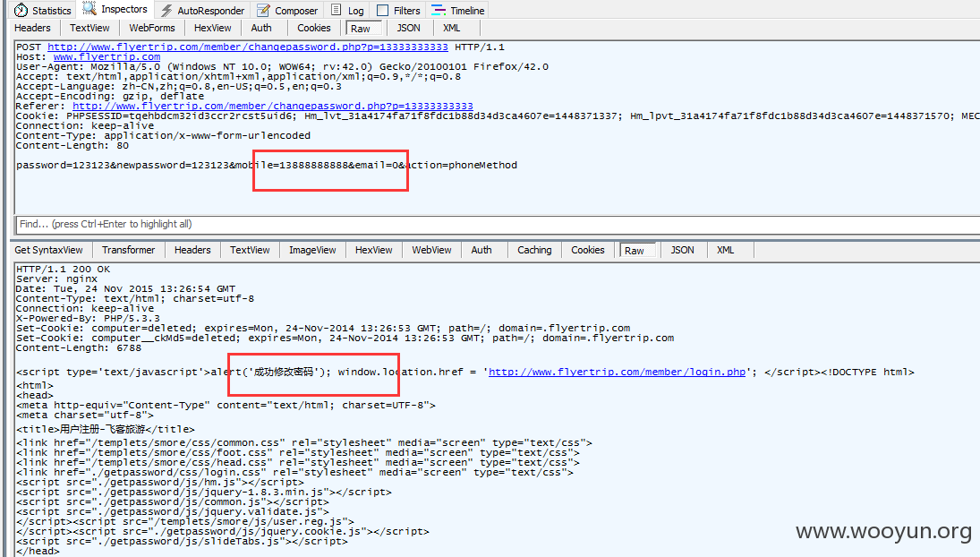This screenshot has height=557, width=980.
Task: Click the Content-Length: 80 request line
Action: coord(72,146)
